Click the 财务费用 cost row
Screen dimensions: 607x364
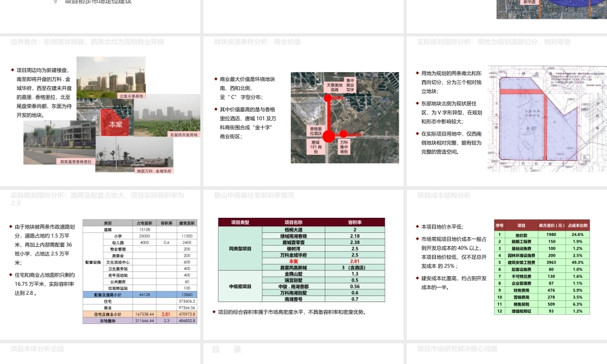(x=542, y=290)
